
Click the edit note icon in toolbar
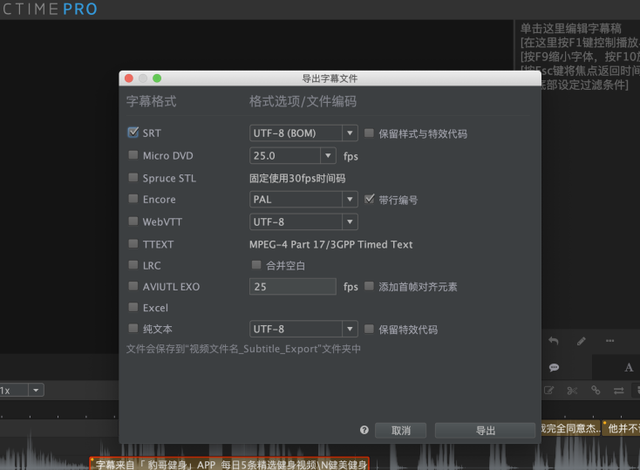pyautogui.click(x=549, y=390)
